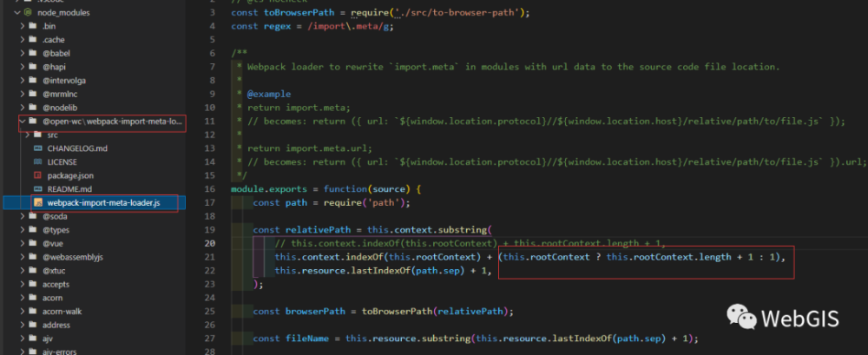Click the @vue folder icon
The image size is (868, 355).
tap(33, 243)
